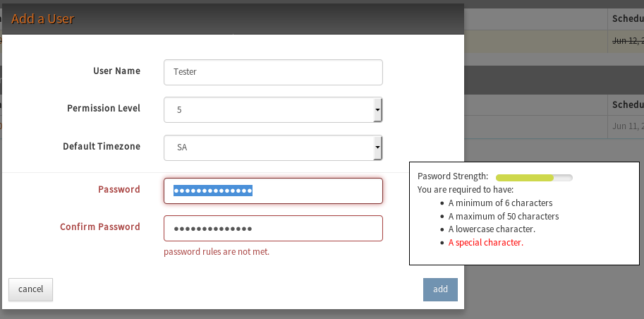Screen dimensions: 644x319
Task: Click the 'password rules are not met.' message
Action: pyautogui.click(x=217, y=251)
